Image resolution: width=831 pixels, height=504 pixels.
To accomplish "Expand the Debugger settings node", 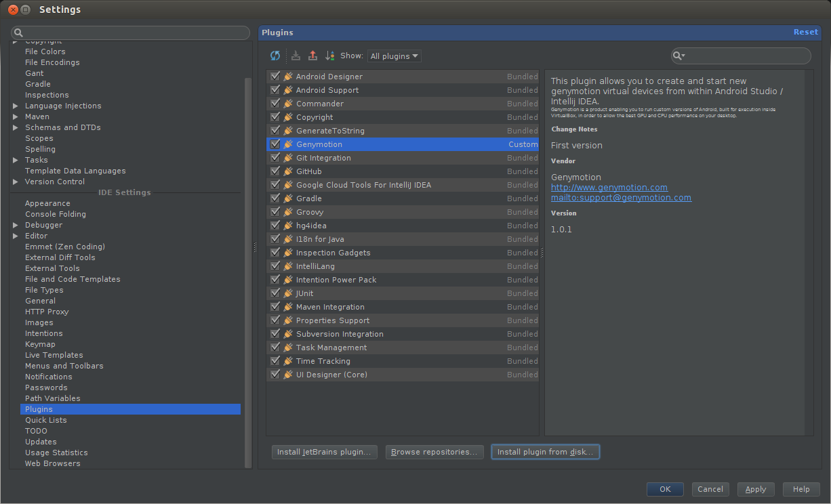I will coord(16,225).
